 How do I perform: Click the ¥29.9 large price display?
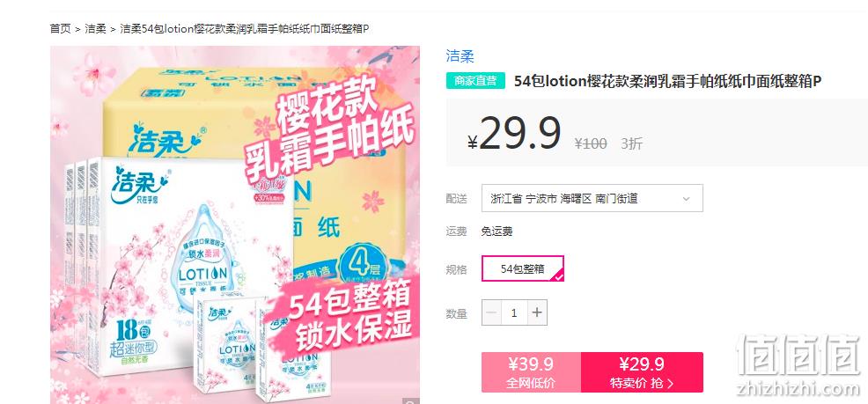(x=514, y=134)
